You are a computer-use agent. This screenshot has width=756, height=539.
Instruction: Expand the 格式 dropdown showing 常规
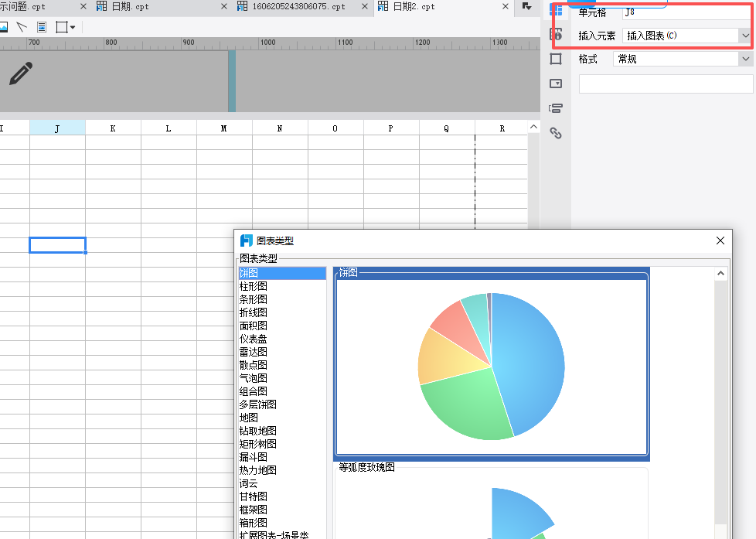pos(745,59)
